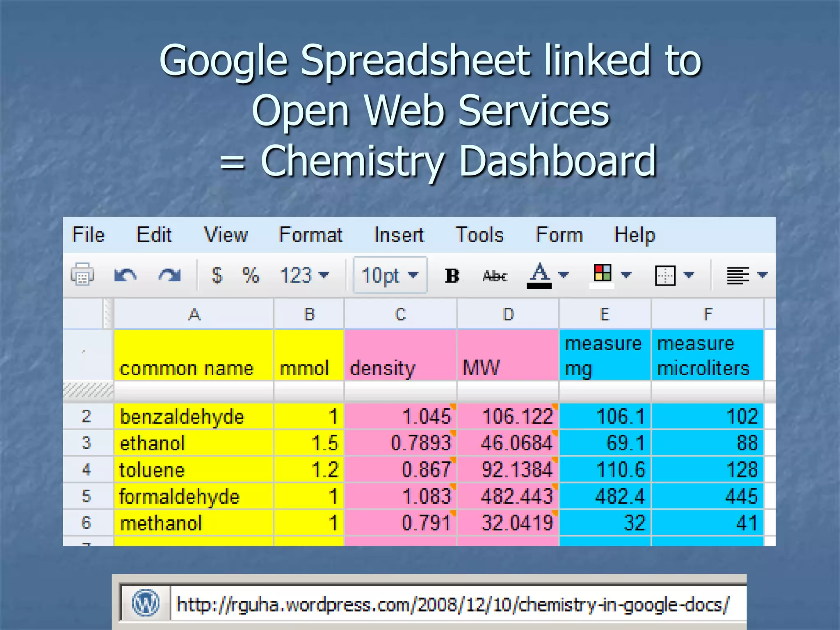Toggle strikethrough with the Abc icon

(495, 276)
